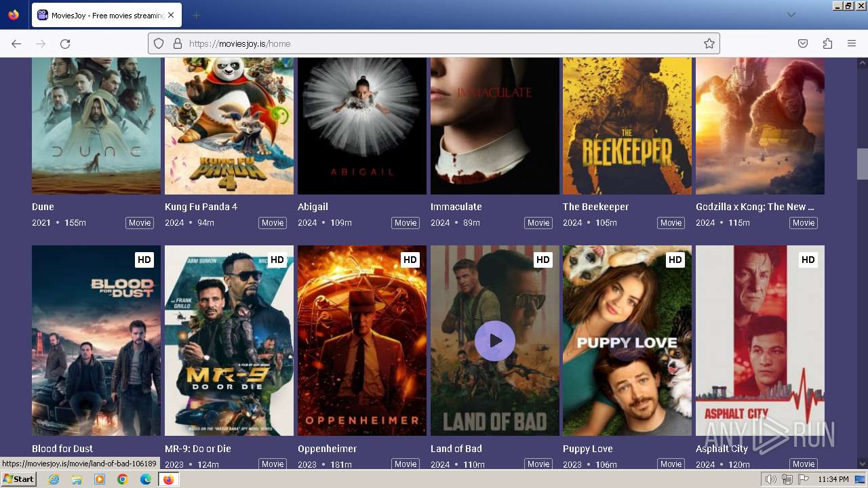The width and height of the screenshot is (868, 488).
Task: Open media player taskbar icon
Action: (x=100, y=479)
